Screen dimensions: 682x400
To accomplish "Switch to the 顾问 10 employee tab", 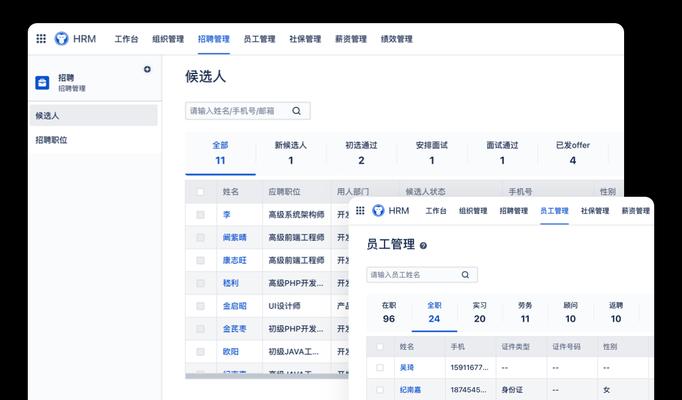I will [x=570, y=313].
